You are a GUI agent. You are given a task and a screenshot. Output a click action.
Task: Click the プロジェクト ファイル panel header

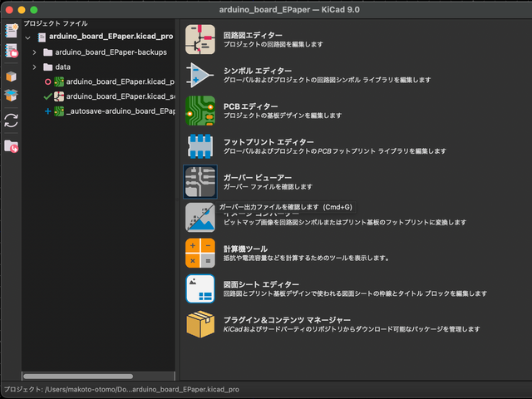(x=56, y=23)
